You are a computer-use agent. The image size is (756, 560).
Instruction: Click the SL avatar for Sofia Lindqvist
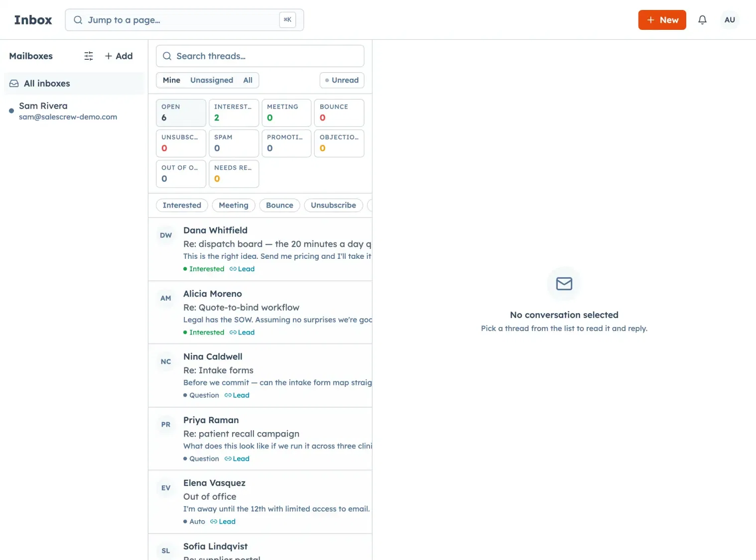point(166,551)
